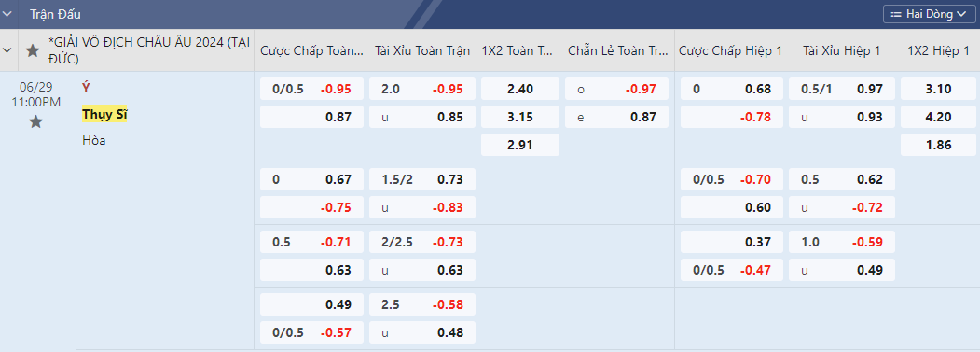Screen dimensions: 980x352
Task: Bet first-half over 1.0 at -0.59
Action: [x=842, y=243]
